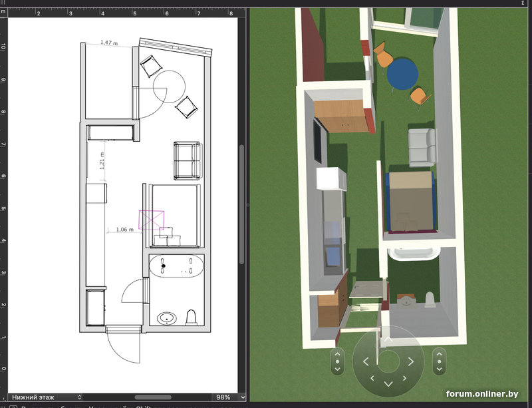Select the round table in the 2D plan
This screenshot has width=532, height=408.
[170, 87]
